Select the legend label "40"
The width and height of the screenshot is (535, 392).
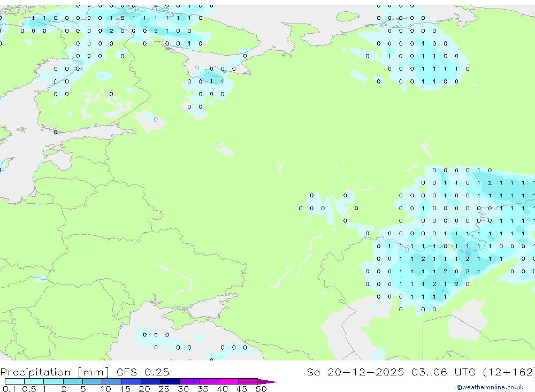tap(222, 389)
